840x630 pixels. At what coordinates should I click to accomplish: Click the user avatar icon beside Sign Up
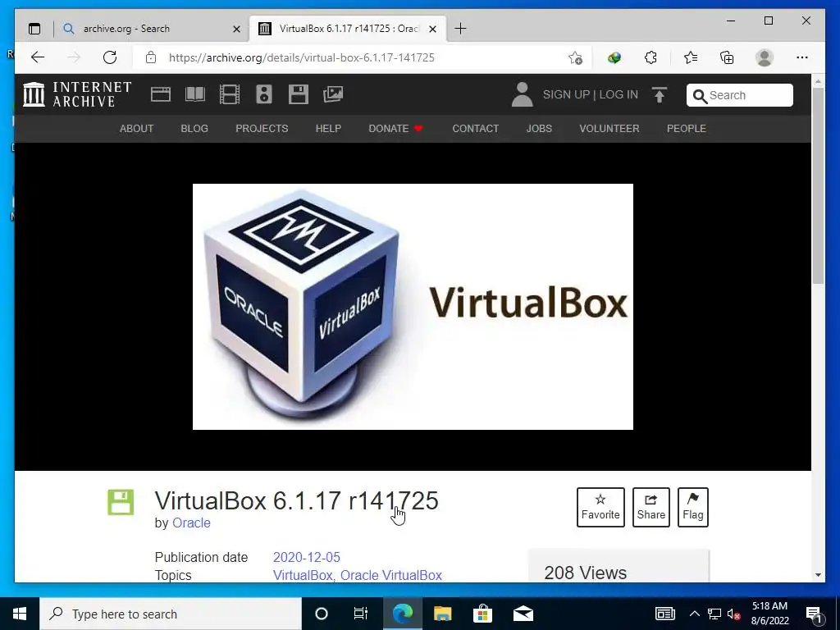(x=522, y=94)
